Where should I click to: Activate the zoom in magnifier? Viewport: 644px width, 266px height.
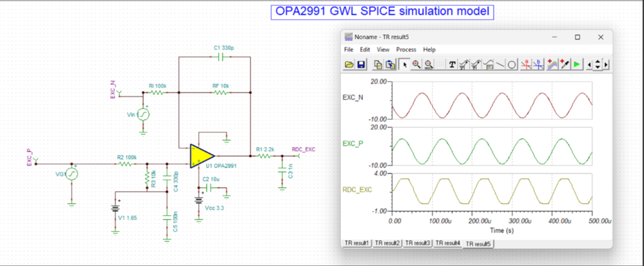(x=417, y=65)
